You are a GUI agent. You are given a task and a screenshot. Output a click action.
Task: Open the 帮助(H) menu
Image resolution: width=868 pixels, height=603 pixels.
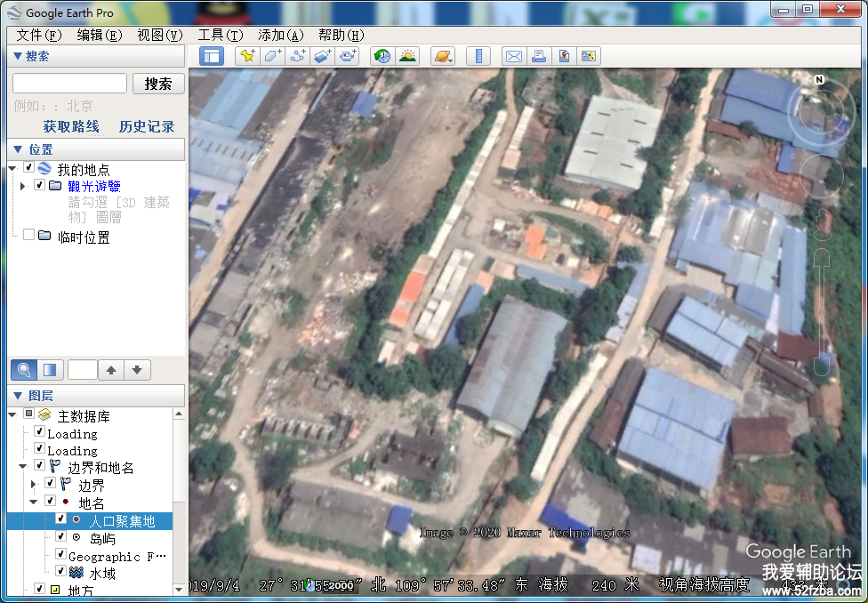(341, 36)
